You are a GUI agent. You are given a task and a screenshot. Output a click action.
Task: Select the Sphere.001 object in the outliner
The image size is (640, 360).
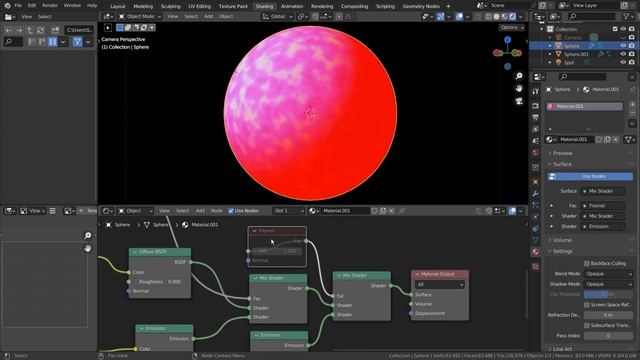pyautogui.click(x=576, y=54)
